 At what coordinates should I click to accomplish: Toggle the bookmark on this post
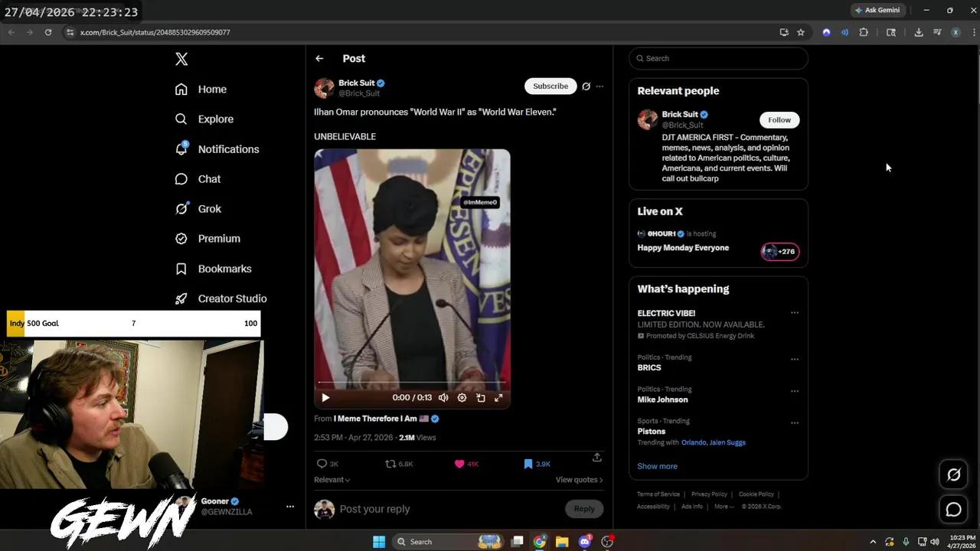pyautogui.click(x=528, y=464)
